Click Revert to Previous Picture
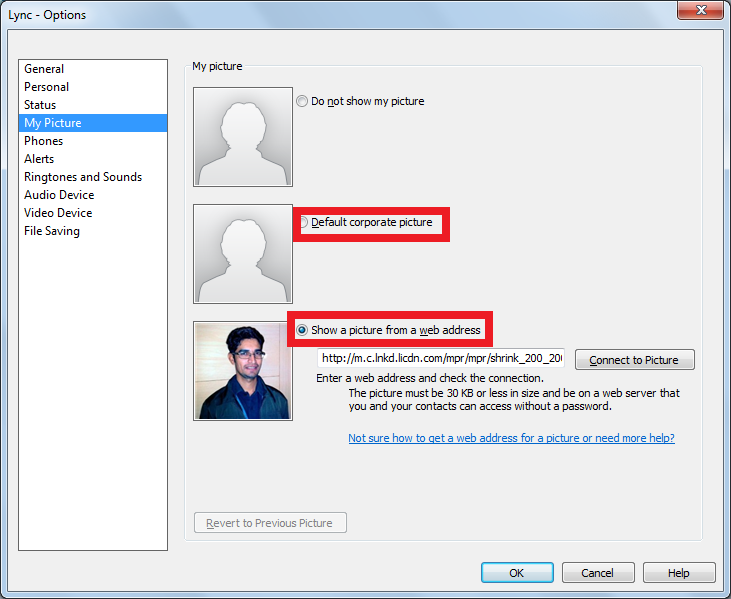 [270, 523]
